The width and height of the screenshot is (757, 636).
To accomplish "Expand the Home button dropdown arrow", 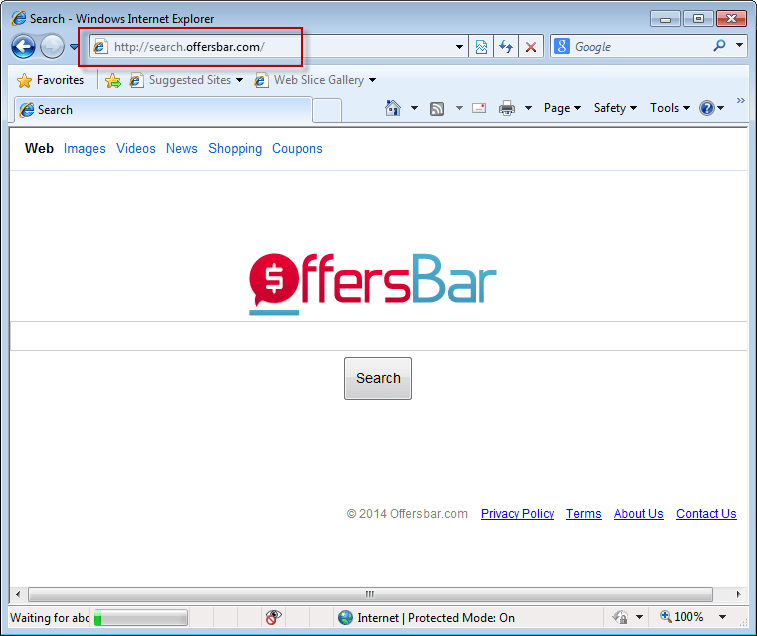I will 414,108.
